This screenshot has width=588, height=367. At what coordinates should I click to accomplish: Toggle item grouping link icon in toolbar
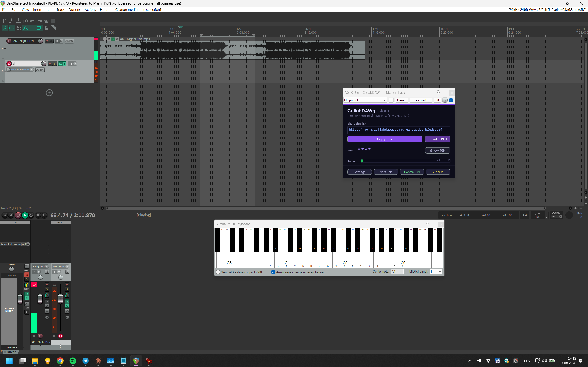(x=11, y=28)
